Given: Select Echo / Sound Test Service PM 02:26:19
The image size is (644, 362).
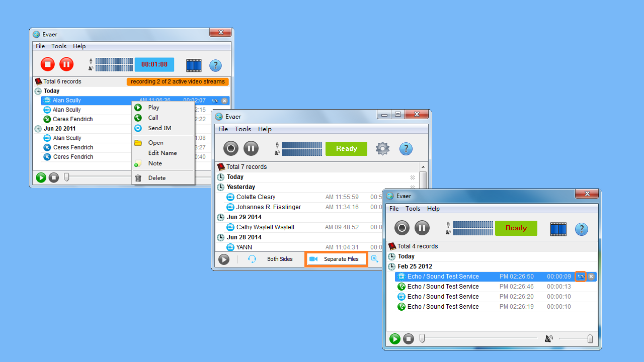Looking at the screenshot, I should coord(496,307).
